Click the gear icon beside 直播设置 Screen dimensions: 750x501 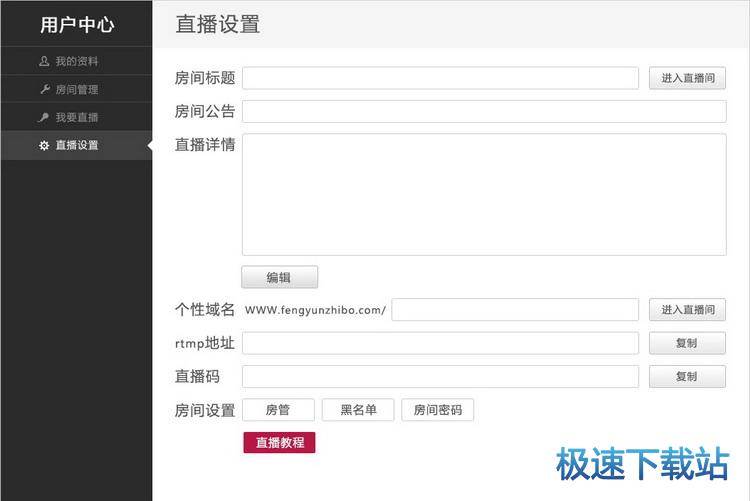point(44,145)
